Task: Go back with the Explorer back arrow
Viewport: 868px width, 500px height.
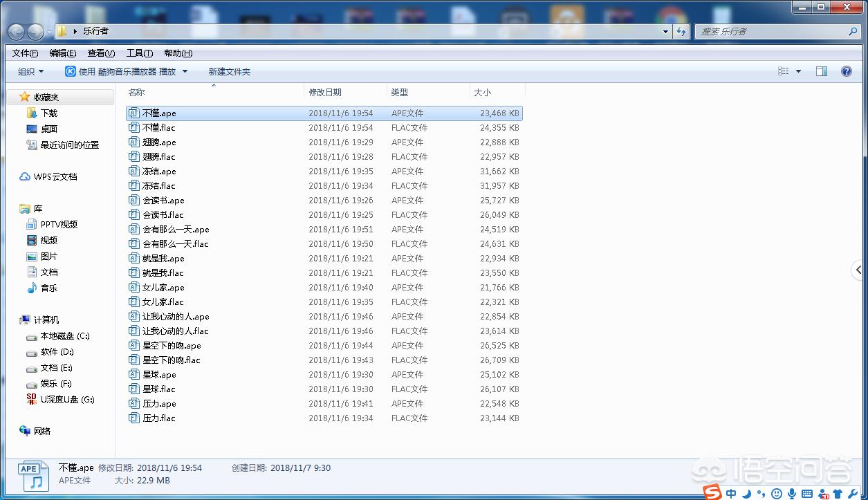Action: coord(17,32)
